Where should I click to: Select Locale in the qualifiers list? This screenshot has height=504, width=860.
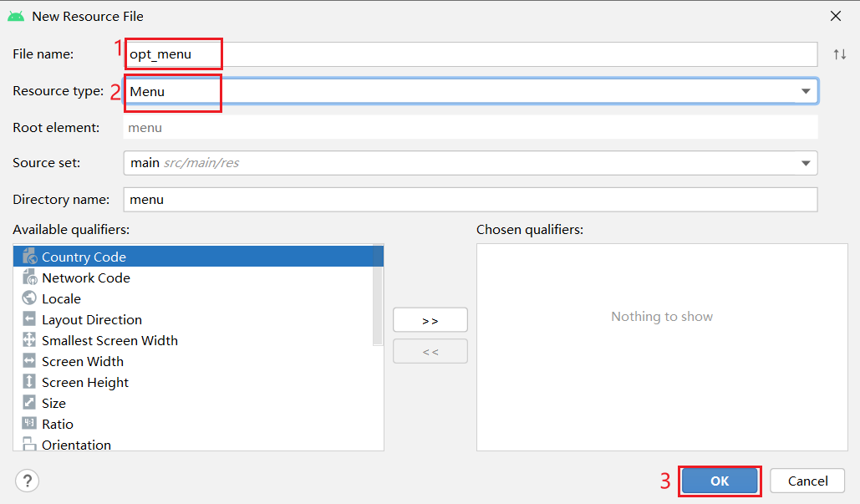(193, 298)
